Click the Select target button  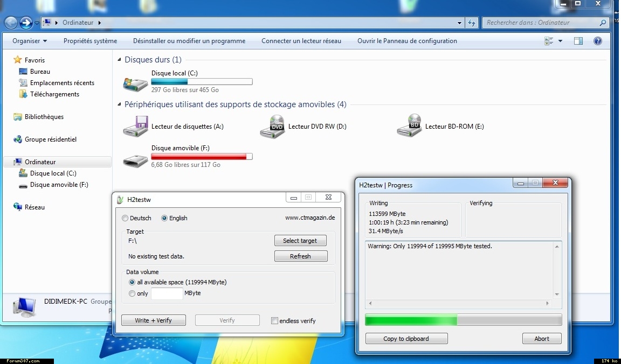300,241
